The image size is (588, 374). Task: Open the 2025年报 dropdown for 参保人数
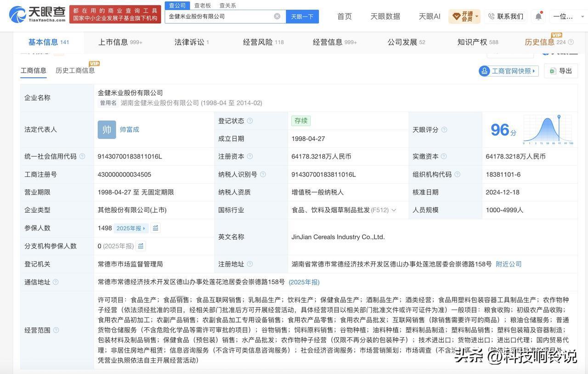click(x=131, y=228)
